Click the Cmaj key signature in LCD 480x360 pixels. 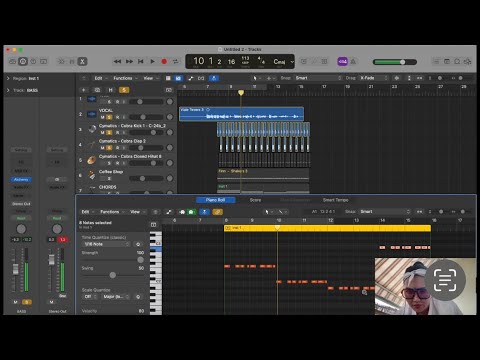279,62
